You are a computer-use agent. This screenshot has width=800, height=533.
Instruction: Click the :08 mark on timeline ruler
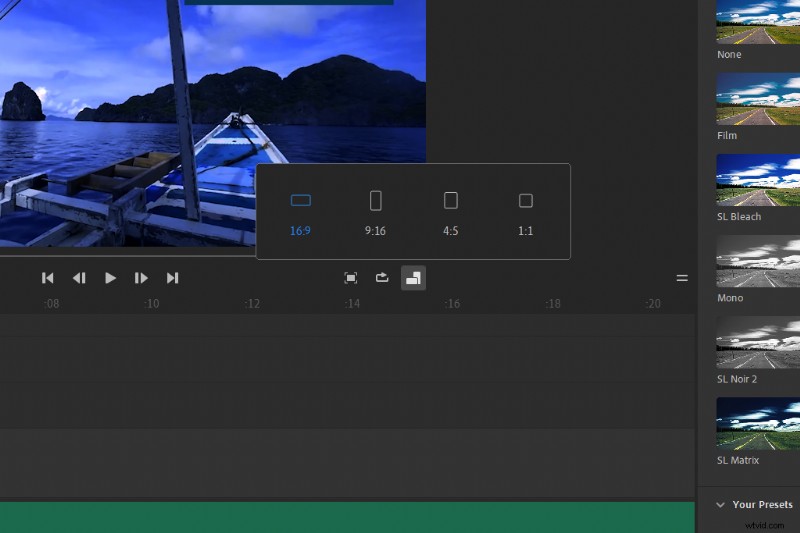(52, 304)
